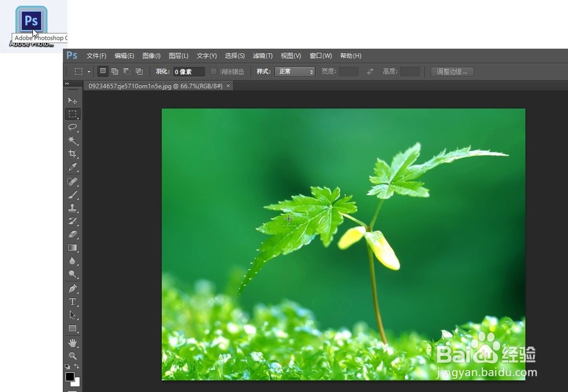Choose Add to Selection mode

coord(115,72)
